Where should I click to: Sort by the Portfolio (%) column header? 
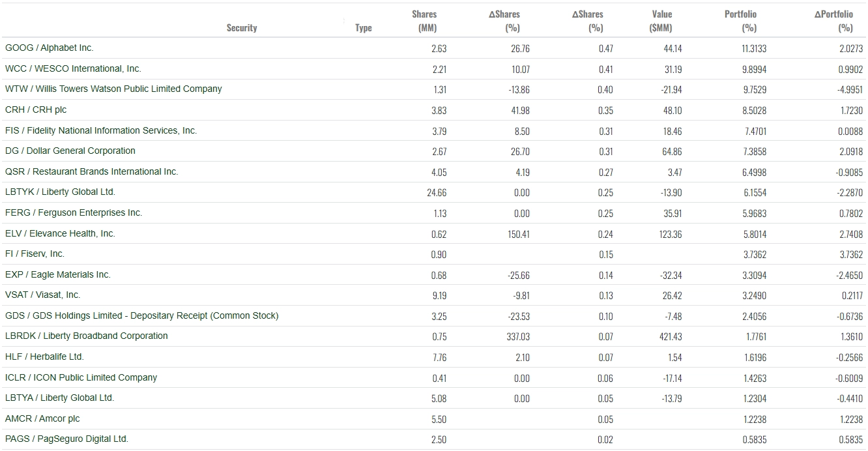[x=740, y=21]
